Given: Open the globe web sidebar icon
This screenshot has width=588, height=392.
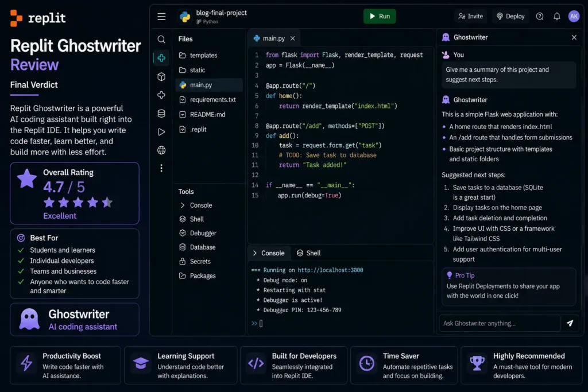Looking at the screenshot, I should (x=161, y=150).
